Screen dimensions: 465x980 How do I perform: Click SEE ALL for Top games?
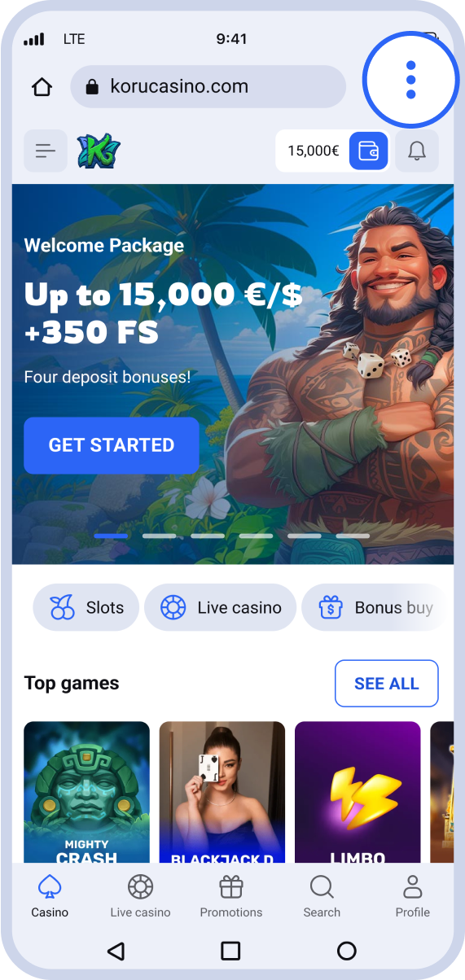pyautogui.click(x=387, y=684)
